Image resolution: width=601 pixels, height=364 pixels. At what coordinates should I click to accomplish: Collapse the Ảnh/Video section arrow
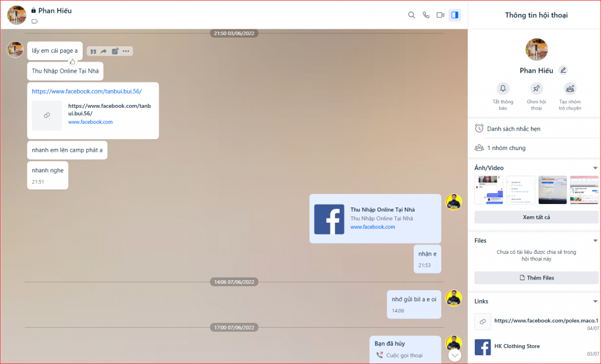click(595, 168)
